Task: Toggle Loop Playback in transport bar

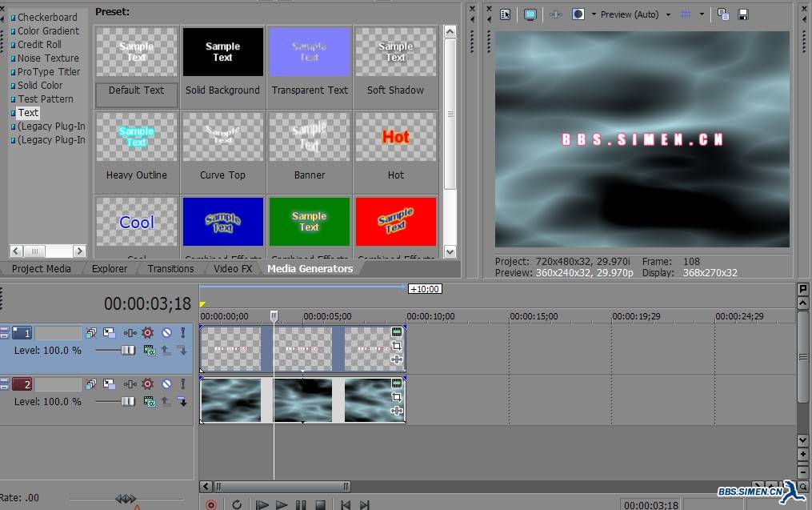Action: [237, 504]
